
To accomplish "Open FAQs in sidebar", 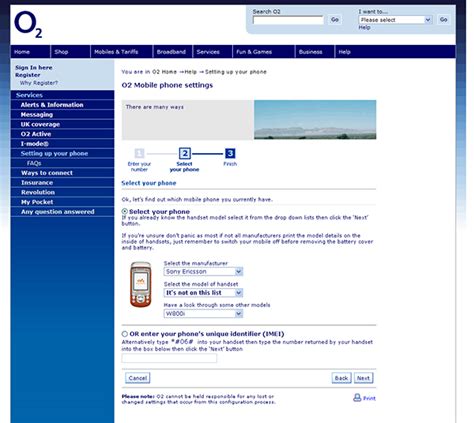I will 62,163.
